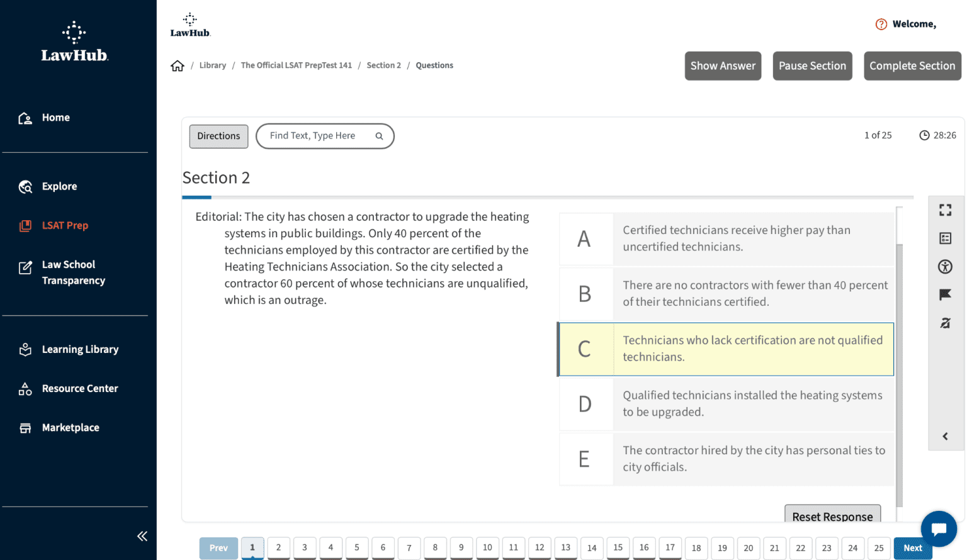Click the search magnifier icon
Viewport: 967px width, 560px height.
[379, 136]
